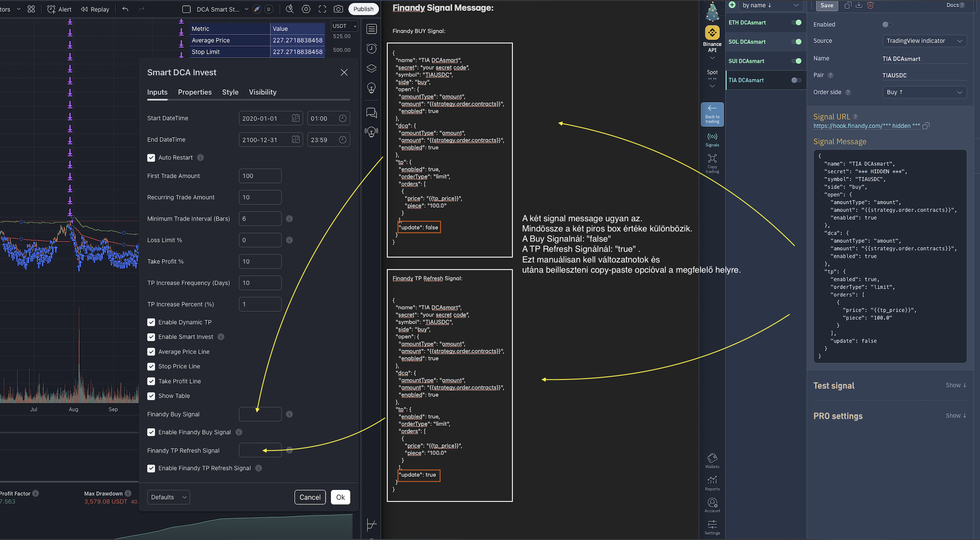The width and height of the screenshot is (980, 540).
Task: Toggle Enable Dynamic TP checkbox
Action: click(x=151, y=322)
